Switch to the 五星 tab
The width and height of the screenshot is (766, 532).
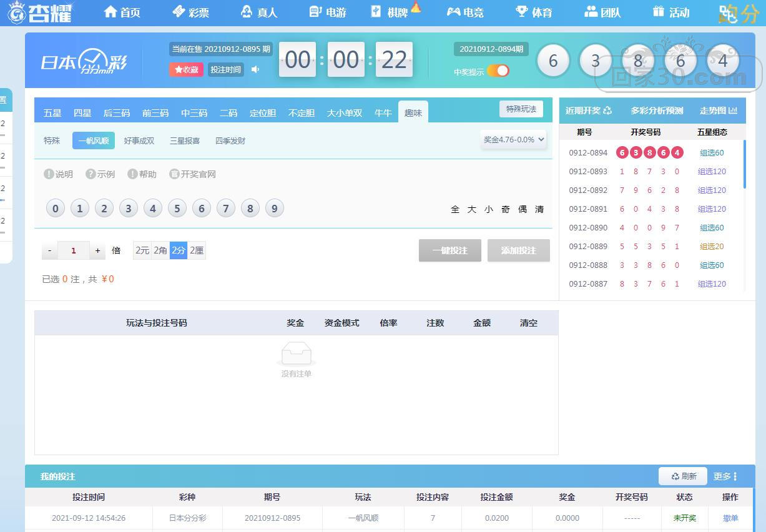tap(52, 113)
